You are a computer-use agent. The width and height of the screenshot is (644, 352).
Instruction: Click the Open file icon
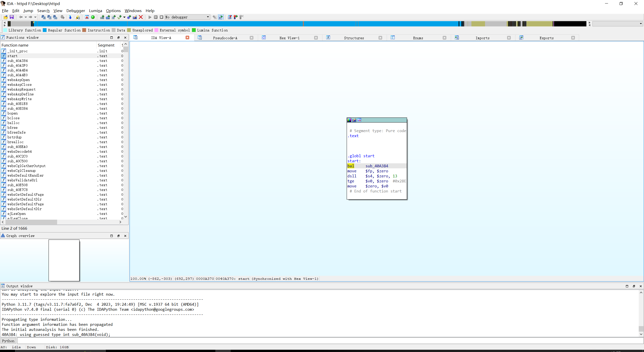point(6,17)
